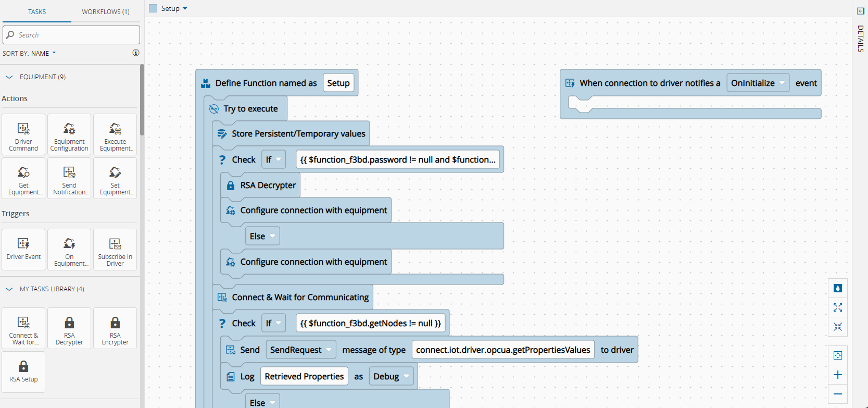The height and width of the screenshot is (408, 868).
Task: Click the Details vertical tab label
Action: (x=860, y=39)
